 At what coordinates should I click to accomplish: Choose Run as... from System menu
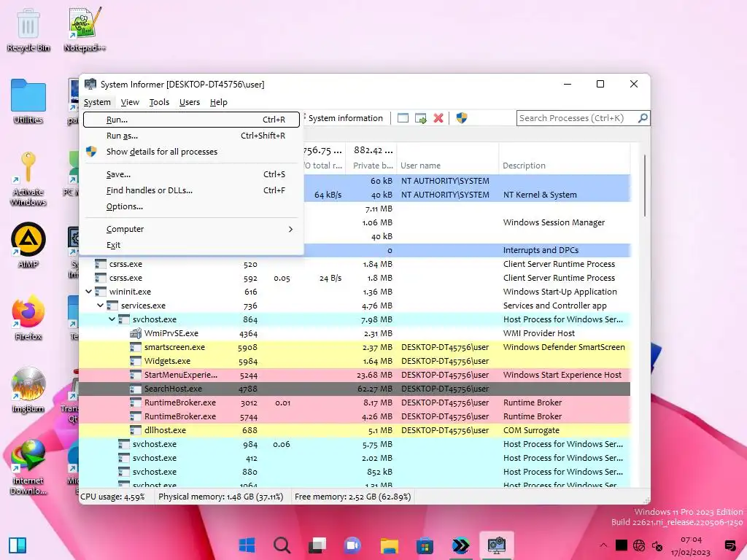(191, 136)
